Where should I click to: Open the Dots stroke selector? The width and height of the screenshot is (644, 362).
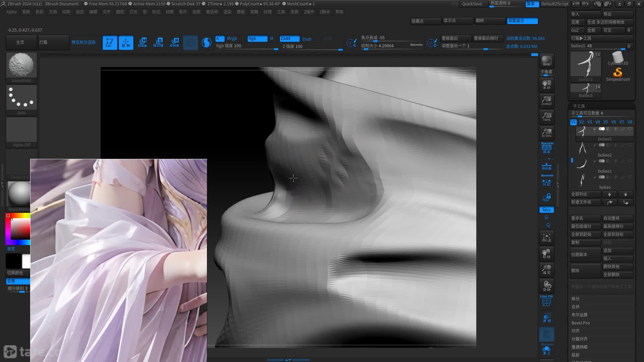point(21,100)
